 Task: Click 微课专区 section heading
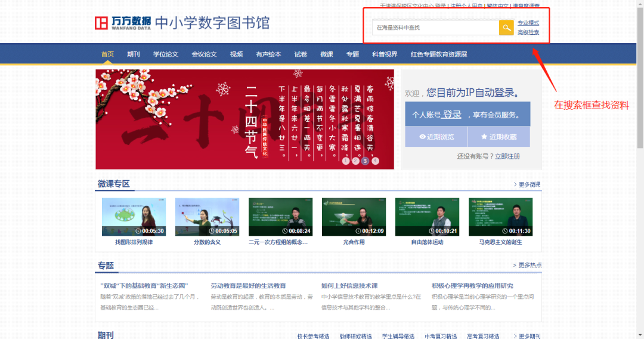tap(114, 184)
